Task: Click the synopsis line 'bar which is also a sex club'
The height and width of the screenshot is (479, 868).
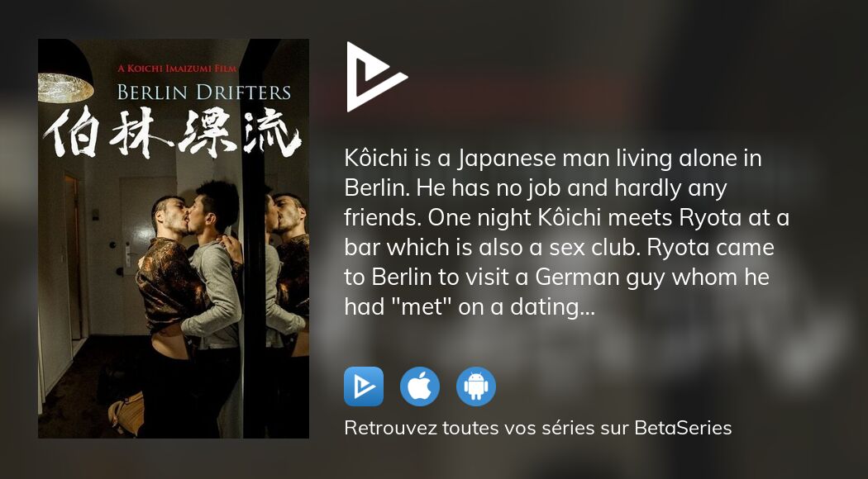Action: [x=559, y=248]
